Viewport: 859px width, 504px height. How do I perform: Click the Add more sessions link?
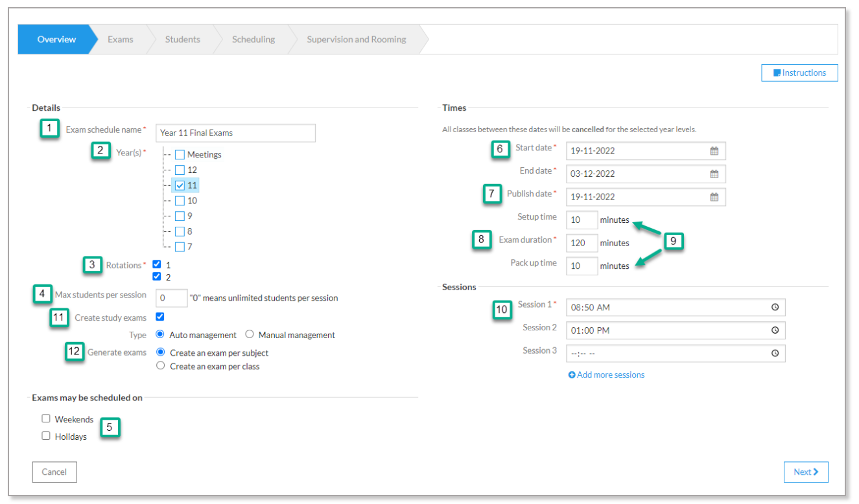coord(607,375)
